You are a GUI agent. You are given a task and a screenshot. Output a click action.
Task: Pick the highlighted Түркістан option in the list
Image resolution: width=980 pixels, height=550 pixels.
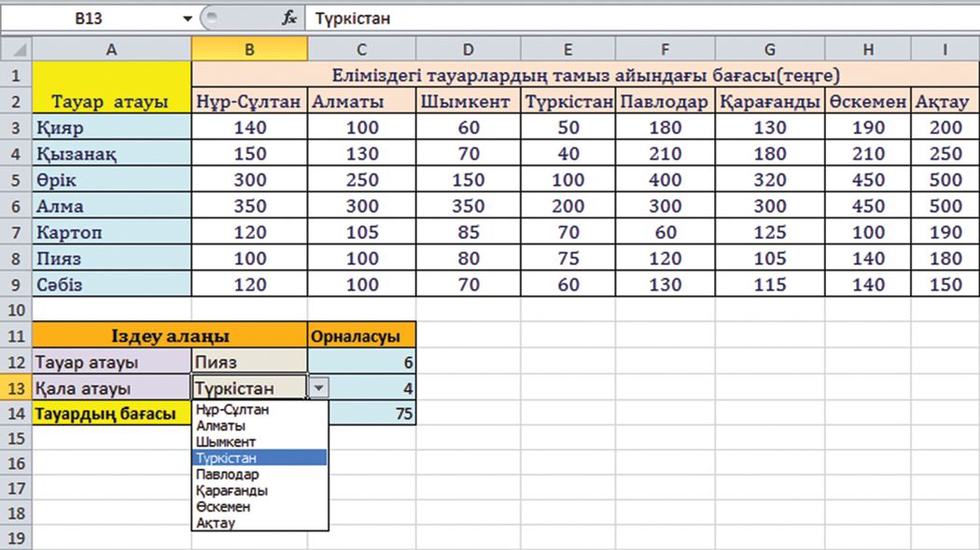point(259,458)
